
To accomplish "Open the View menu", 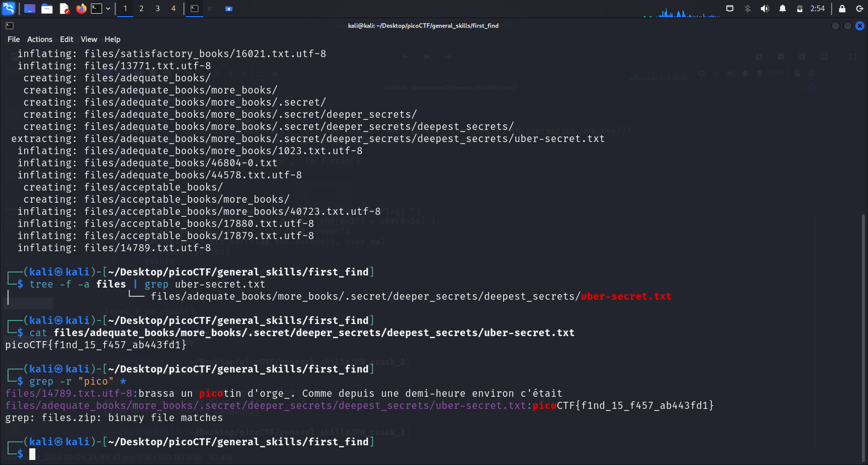I will tap(89, 39).
